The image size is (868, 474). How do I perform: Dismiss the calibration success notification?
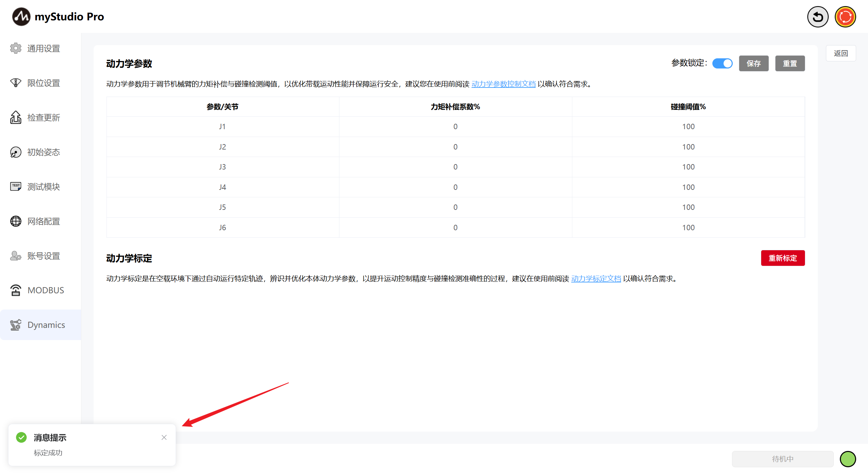point(164,437)
